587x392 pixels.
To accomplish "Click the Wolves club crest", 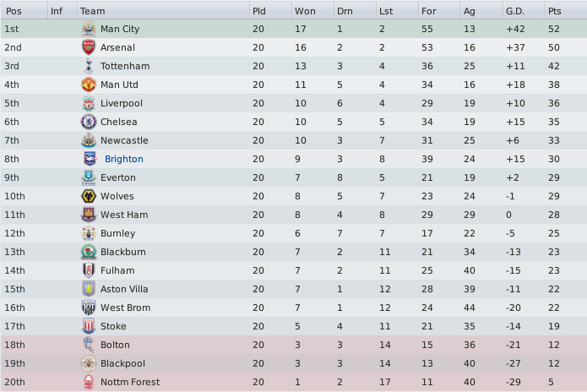I will tap(89, 196).
